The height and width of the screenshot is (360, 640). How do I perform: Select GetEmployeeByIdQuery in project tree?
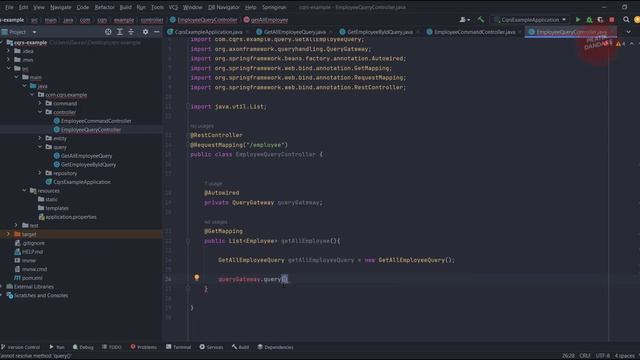pos(88,164)
